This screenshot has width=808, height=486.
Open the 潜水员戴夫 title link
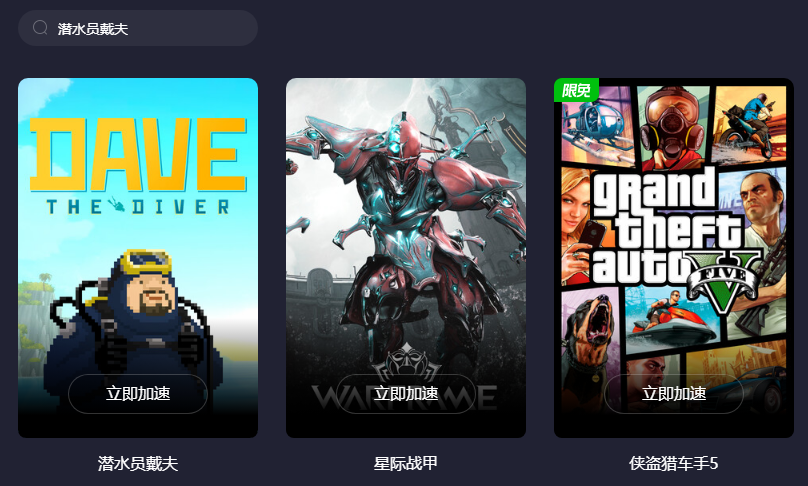138,463
